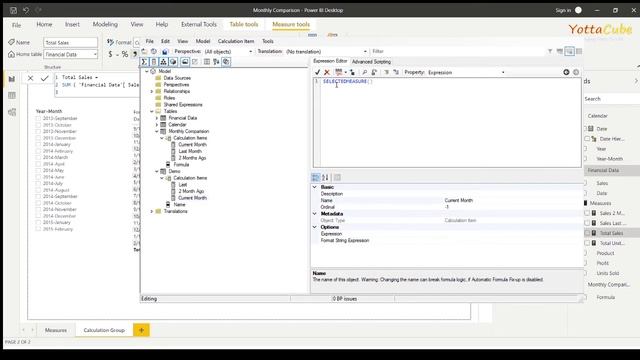Click the replace icon in Expression Editor toolbar
Image resolution: width=640 pixels, height=360 pixels.
(374, 72)
